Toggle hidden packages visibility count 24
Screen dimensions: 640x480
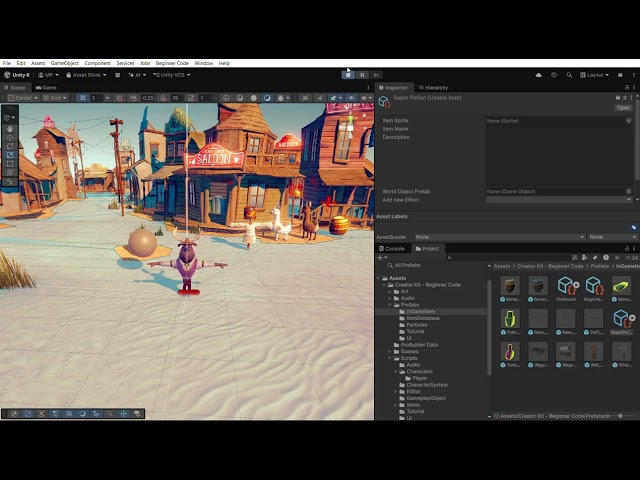[631, 258]
